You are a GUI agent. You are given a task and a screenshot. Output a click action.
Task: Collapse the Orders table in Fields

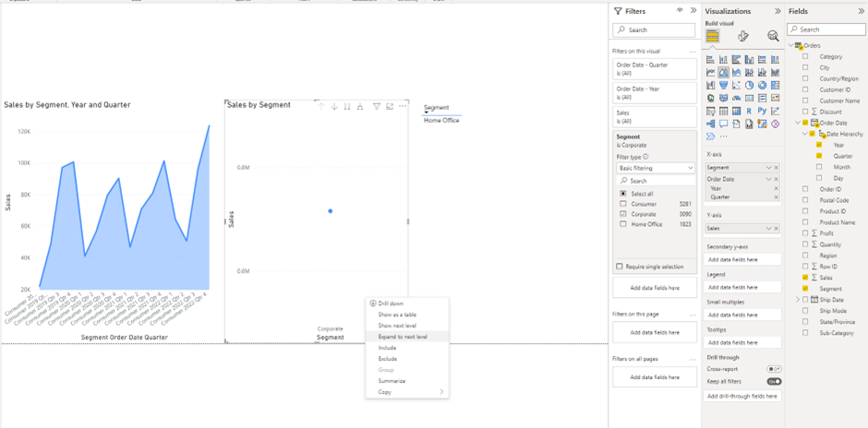(x=790, y=45)
